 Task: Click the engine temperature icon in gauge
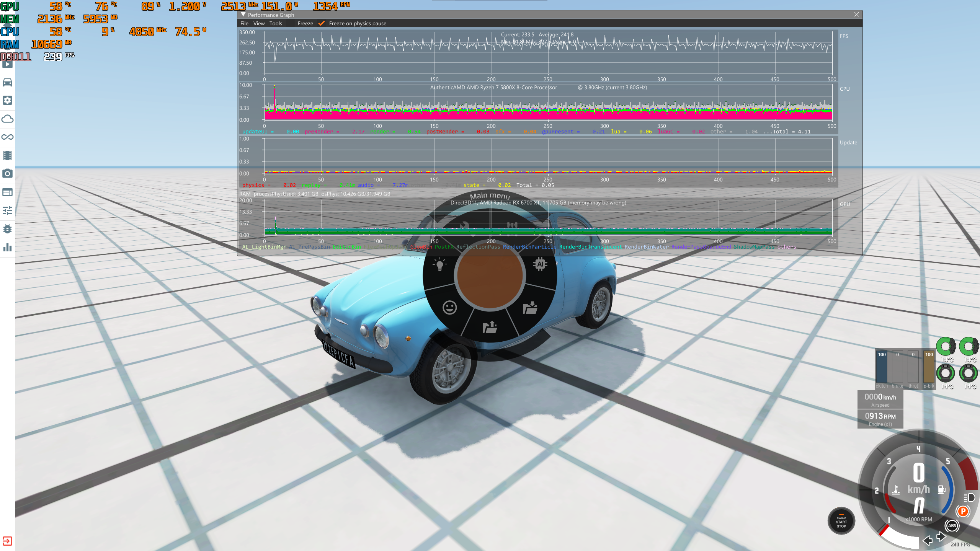tap(896, 490)
